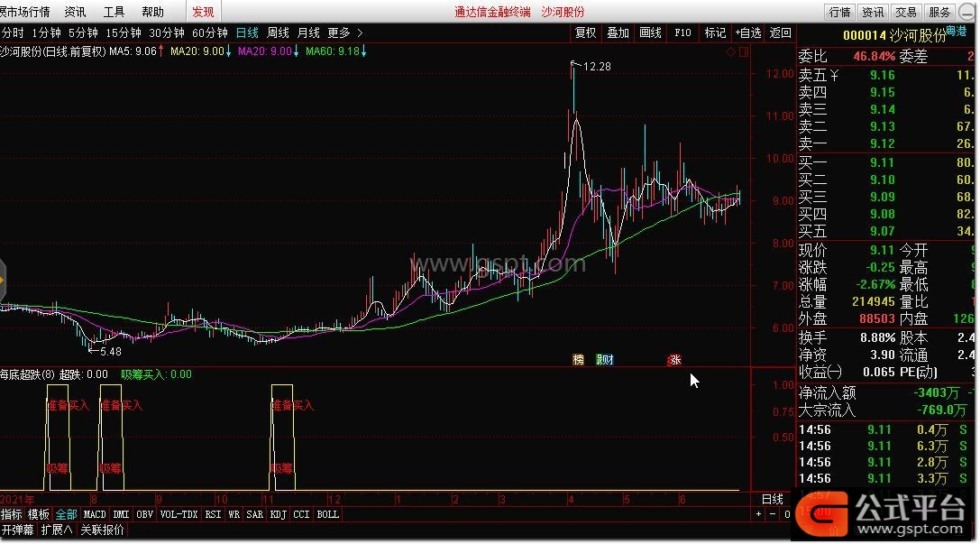Select the 60分钟 period
980x544 pixels.
209,32
